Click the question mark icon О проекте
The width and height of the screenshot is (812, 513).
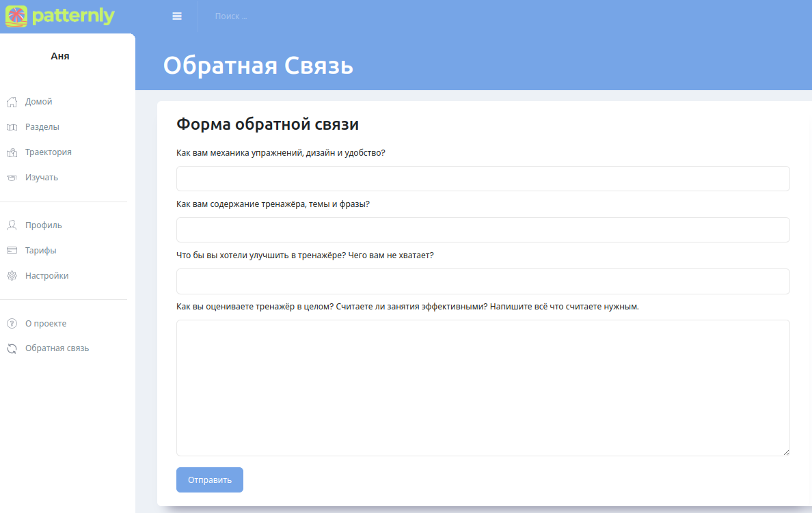(x=12, y=324)
